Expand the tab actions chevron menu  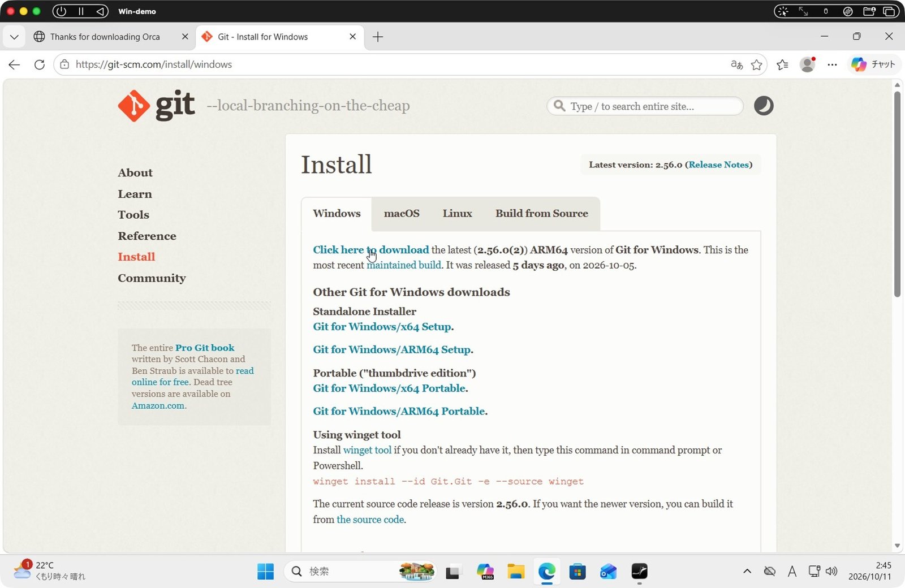point(14,37)
